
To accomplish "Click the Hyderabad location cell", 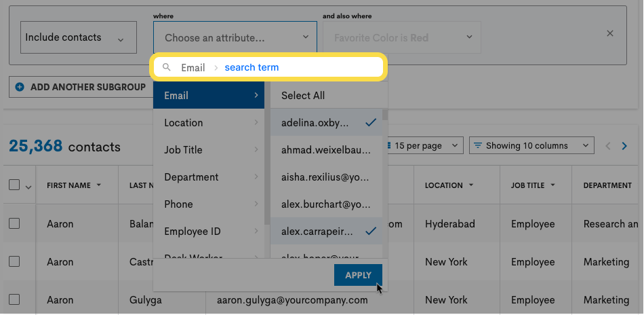I will [x=449, y=224].
